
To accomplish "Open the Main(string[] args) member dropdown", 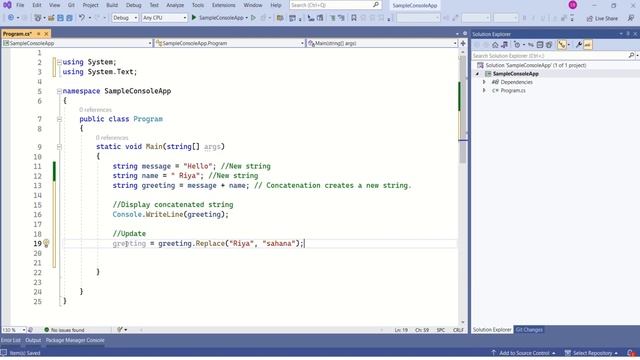I will [382, 43].
